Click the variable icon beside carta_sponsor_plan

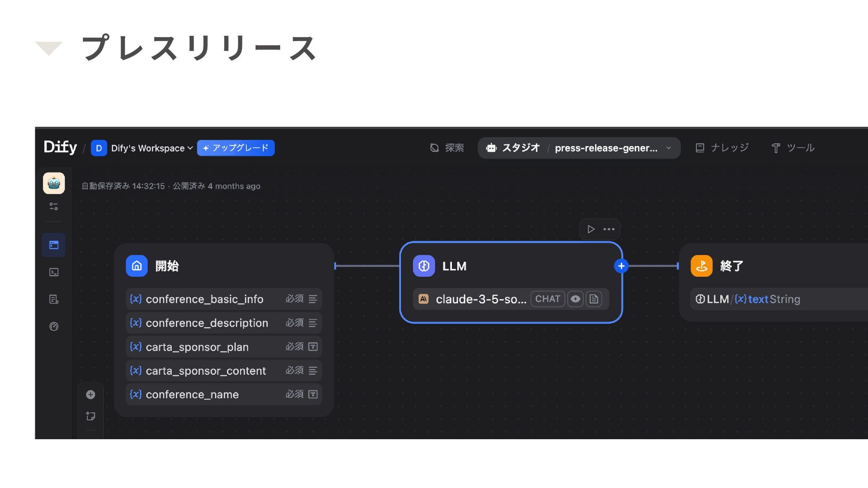136,347
